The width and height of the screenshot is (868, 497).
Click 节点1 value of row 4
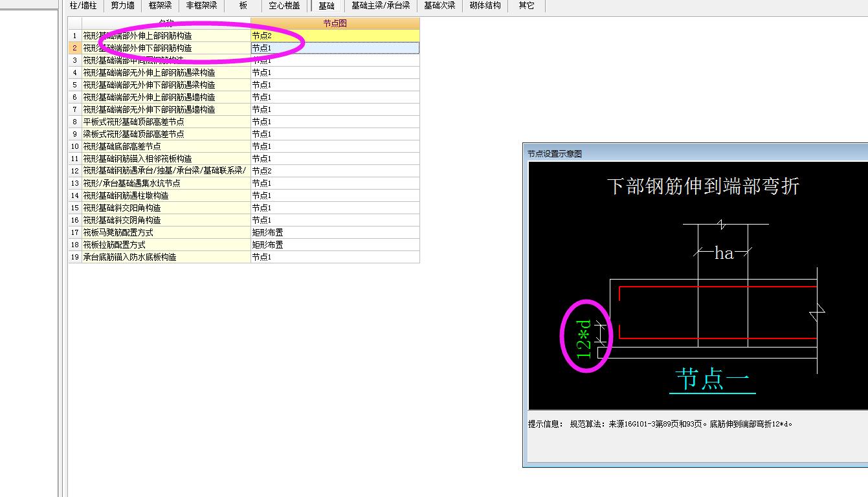coord(335,72)
